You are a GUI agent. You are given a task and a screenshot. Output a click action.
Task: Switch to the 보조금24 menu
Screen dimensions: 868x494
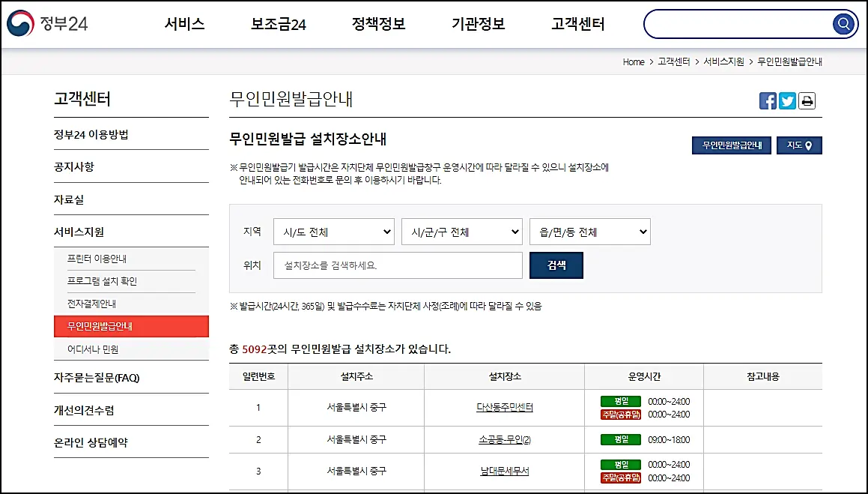click(280, 23)
